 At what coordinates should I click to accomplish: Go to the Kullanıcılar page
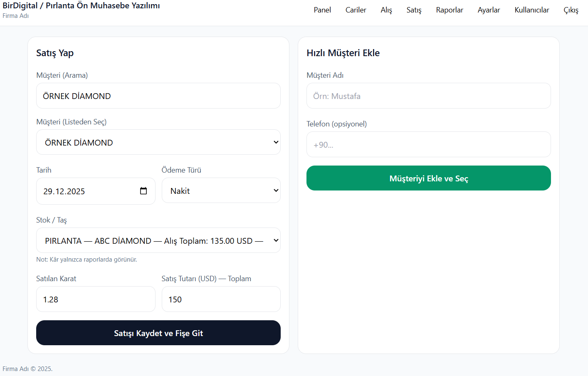(x=531, y=10)
